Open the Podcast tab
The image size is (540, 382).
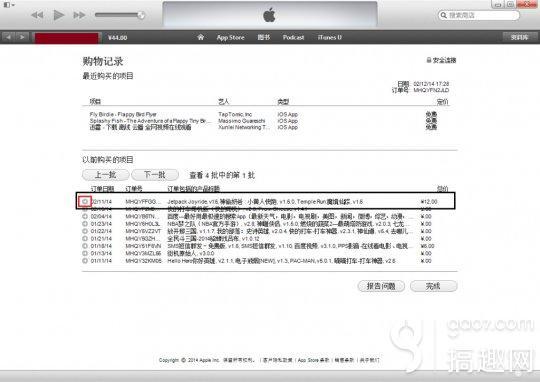pos(293,37)
